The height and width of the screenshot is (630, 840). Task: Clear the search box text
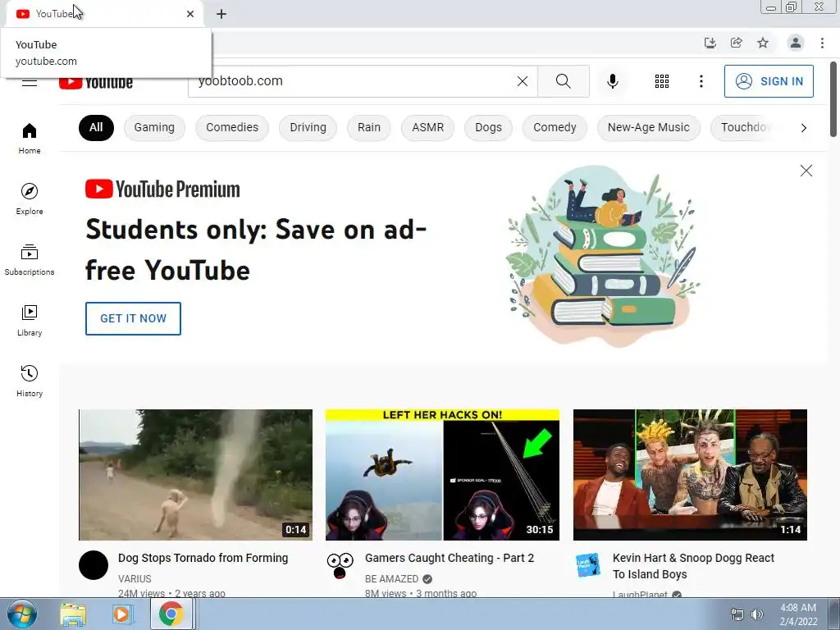[x=523, y=81]
